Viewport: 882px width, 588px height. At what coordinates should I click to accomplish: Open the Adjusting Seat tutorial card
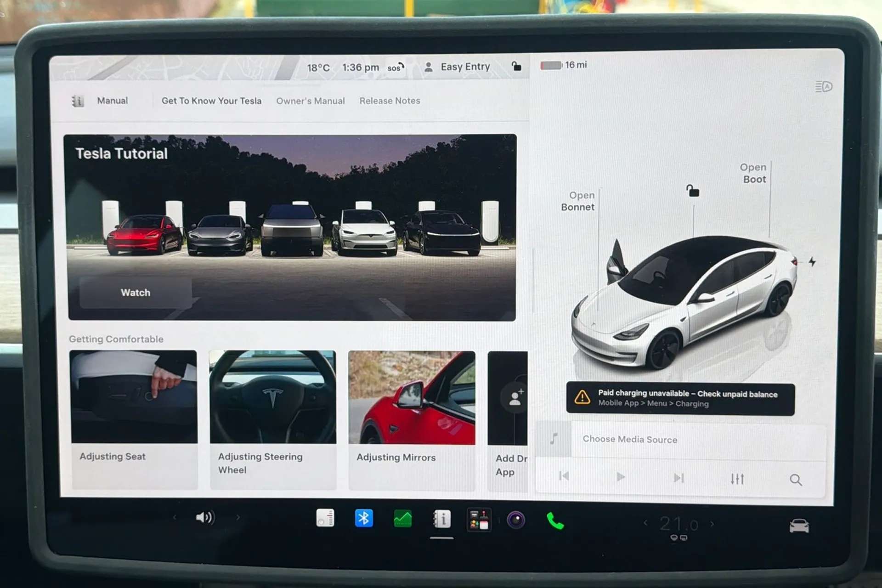pyautogui.click(x=134, y=419)
